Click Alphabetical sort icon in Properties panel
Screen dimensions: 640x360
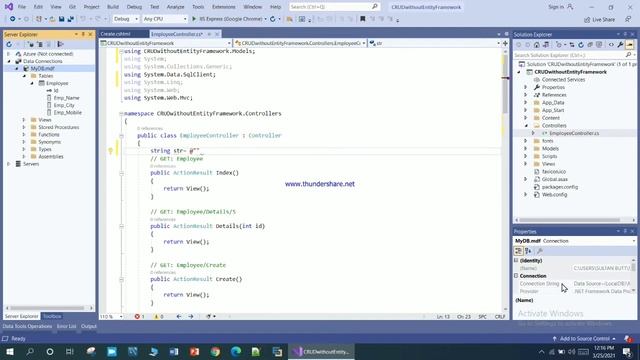[x=528, y=251]
